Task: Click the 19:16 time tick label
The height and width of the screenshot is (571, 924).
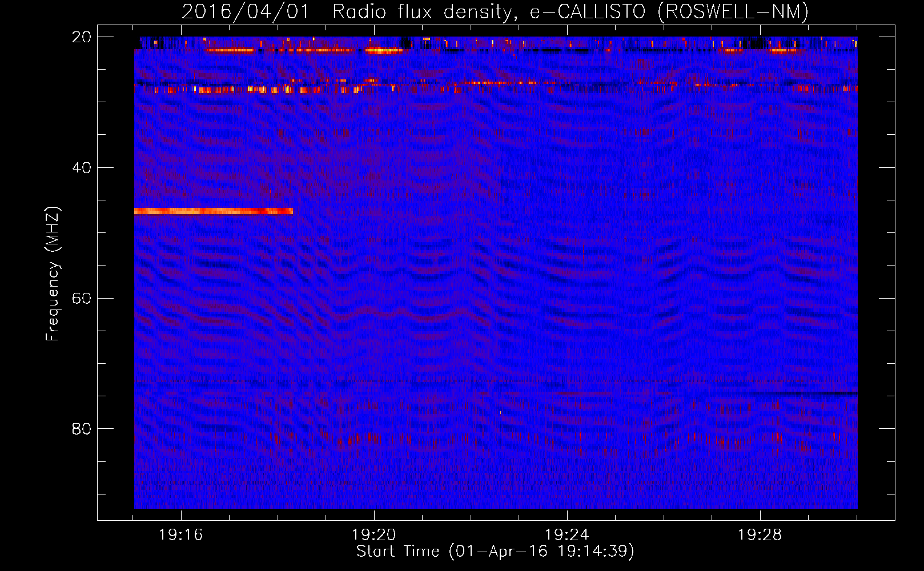Action: pyautogui.click(x=180, y=535)
